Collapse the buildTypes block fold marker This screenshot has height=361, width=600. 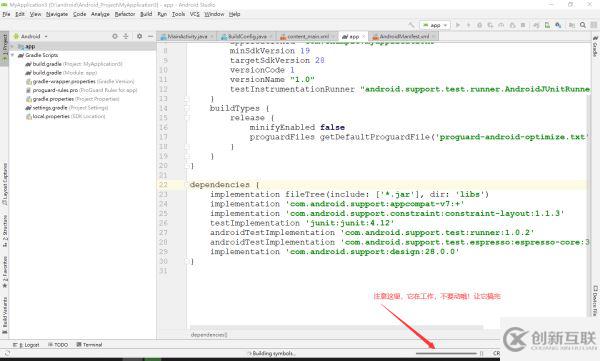[x=187, y=108]
